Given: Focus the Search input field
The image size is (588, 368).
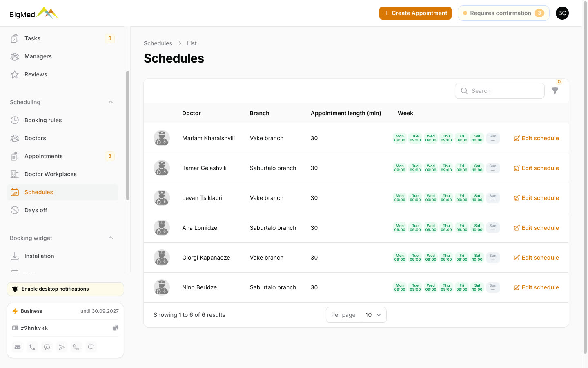Looking at the screenshot, I should [x=500, y=91].
